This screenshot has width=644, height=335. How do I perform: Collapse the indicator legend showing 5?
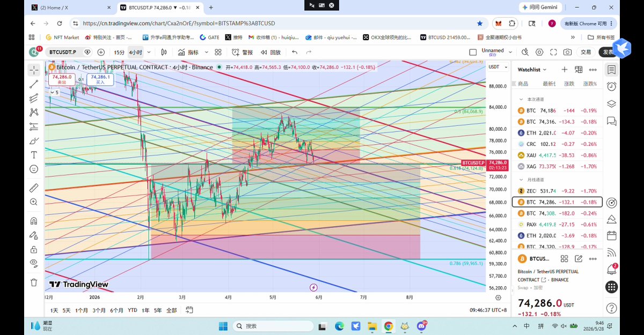pyautogui.click(x=54, y=92)
